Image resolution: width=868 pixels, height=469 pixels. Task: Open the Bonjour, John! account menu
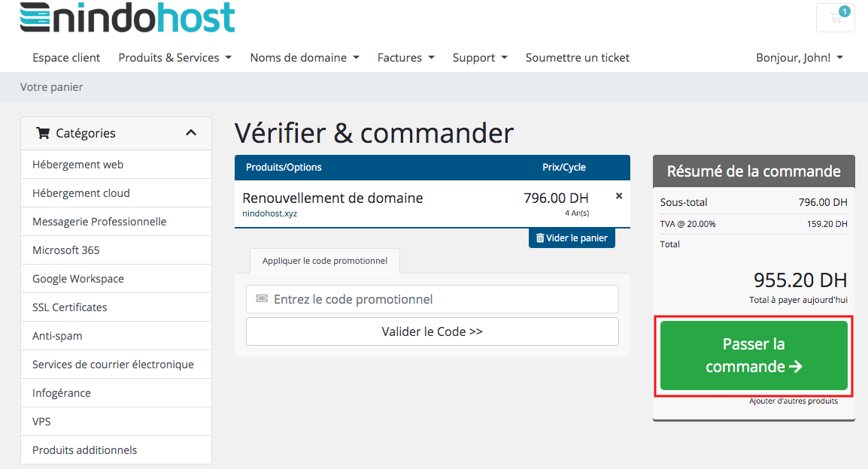click(800, 58)
